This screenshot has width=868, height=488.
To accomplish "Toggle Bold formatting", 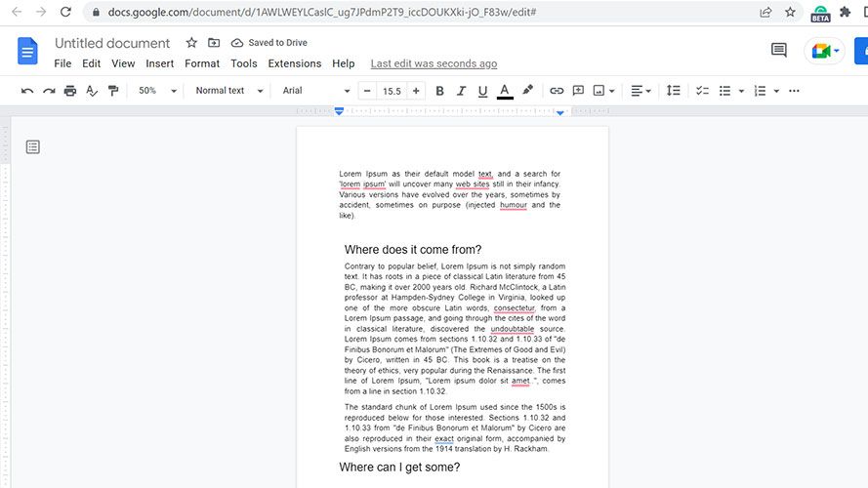I will (439, 91).
